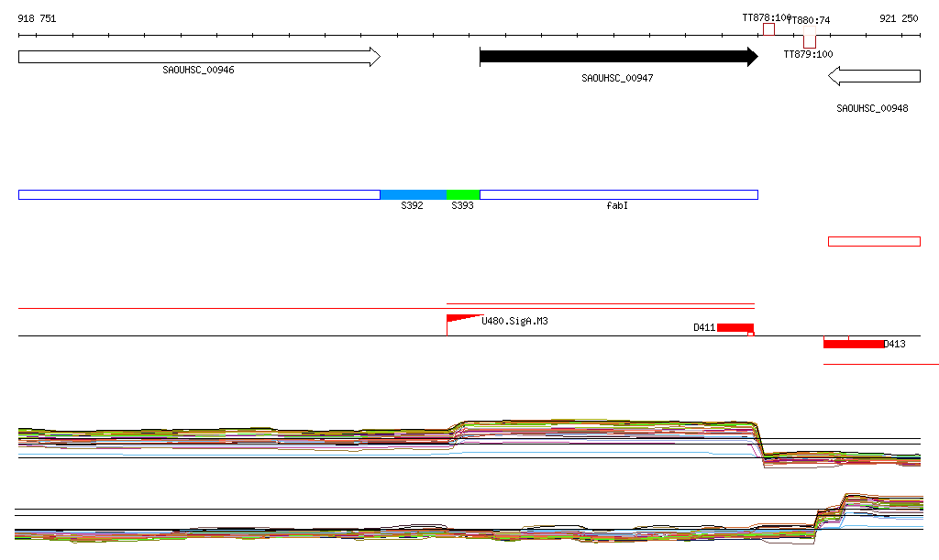Select the TT878:100 terminator box
The width and height of the screenshot is (939, 560).
pos(768,29)
